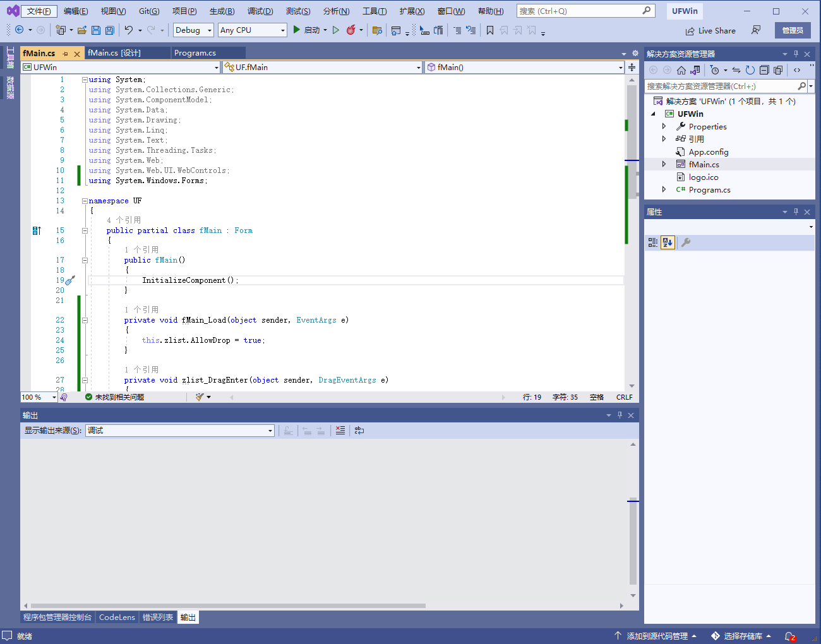Click the property pages wrench icon
The width and height of the screenshot is (821, 644).
coord(686,242)
